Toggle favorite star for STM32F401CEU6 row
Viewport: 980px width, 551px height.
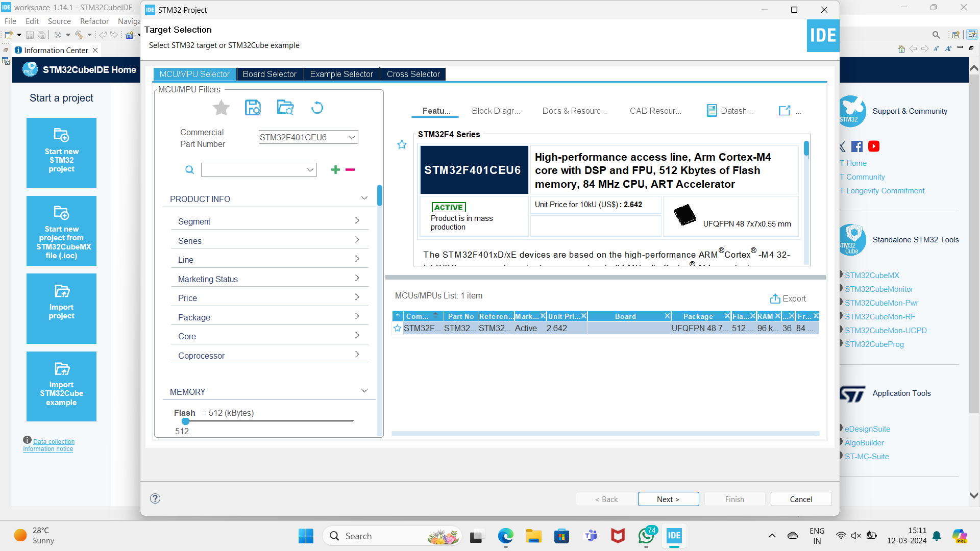coord(398,329)
